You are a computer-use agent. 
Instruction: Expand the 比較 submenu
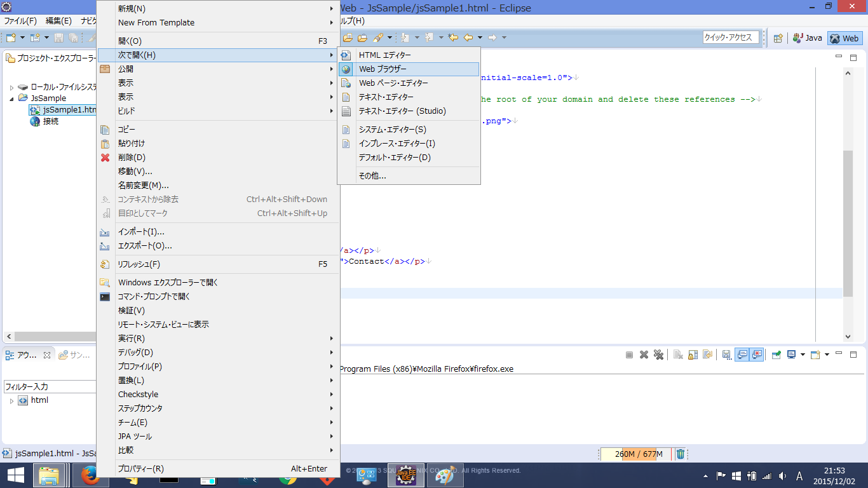(218, 451)
